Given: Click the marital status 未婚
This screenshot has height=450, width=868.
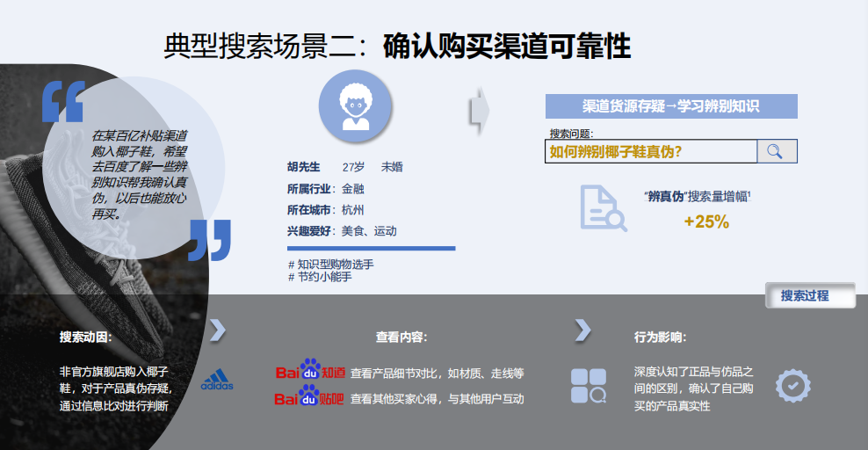Looking at the screenshot, I should 392,167.
